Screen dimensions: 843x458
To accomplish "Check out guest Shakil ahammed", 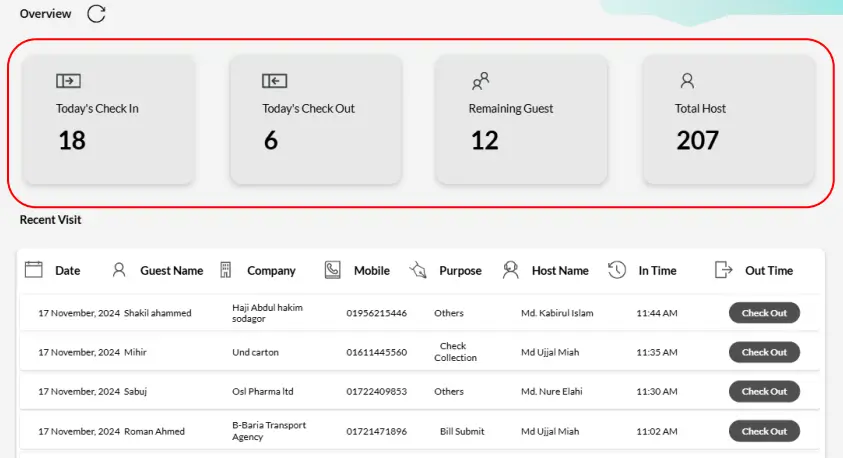I will [764, 313].
